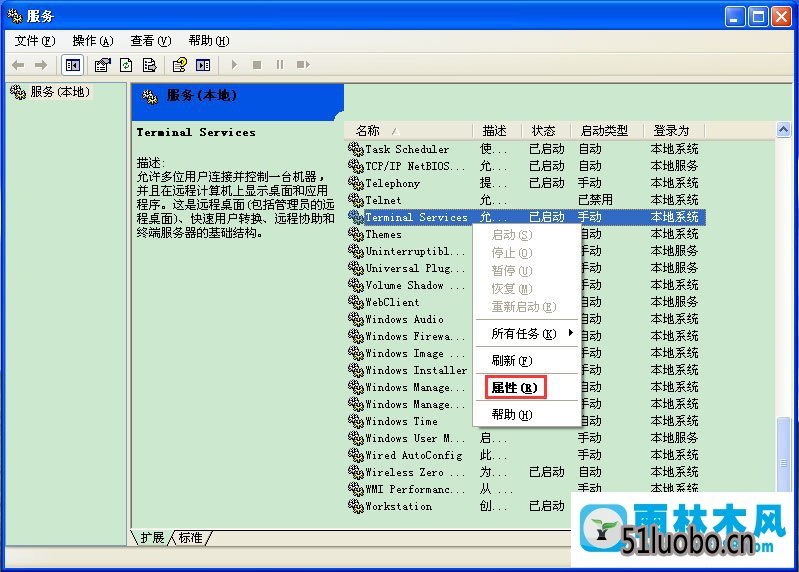Click the Task Scheduler service gear icon

coord(356,149)
